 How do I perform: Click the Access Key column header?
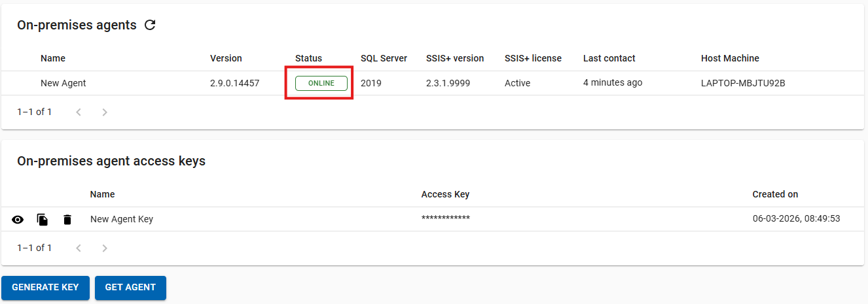445,194
